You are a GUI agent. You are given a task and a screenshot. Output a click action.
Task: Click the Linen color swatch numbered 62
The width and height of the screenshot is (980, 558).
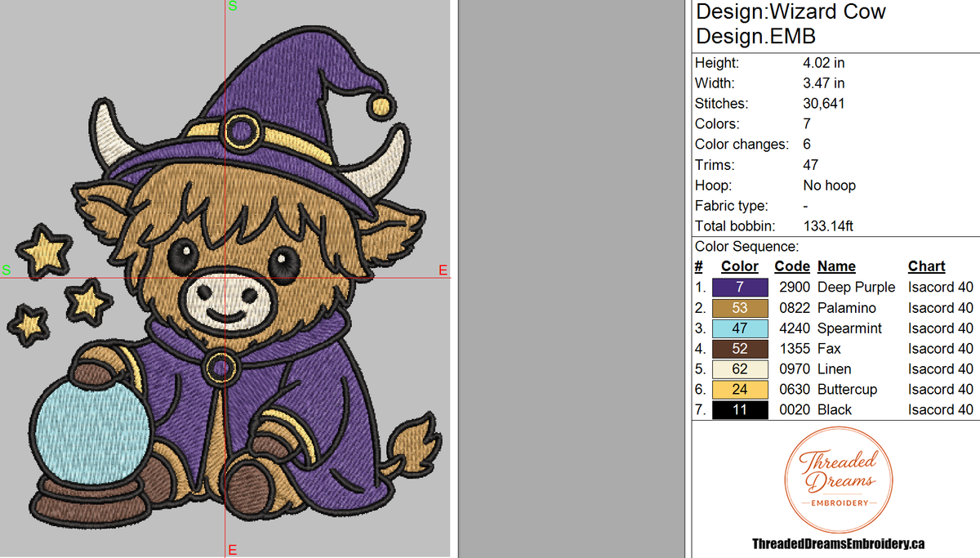740,369
